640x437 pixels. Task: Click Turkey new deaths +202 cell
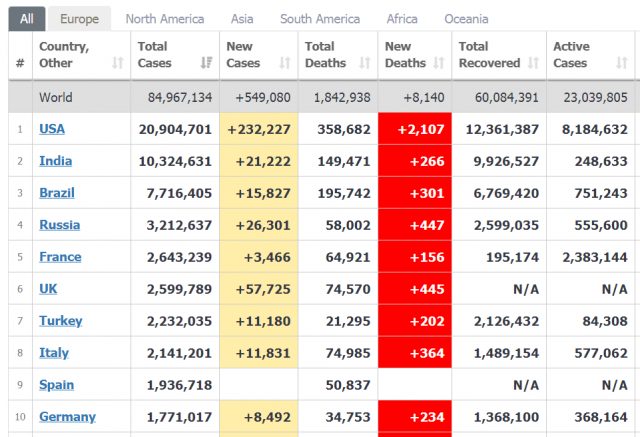pyautogui.click(x=415, y=321)
